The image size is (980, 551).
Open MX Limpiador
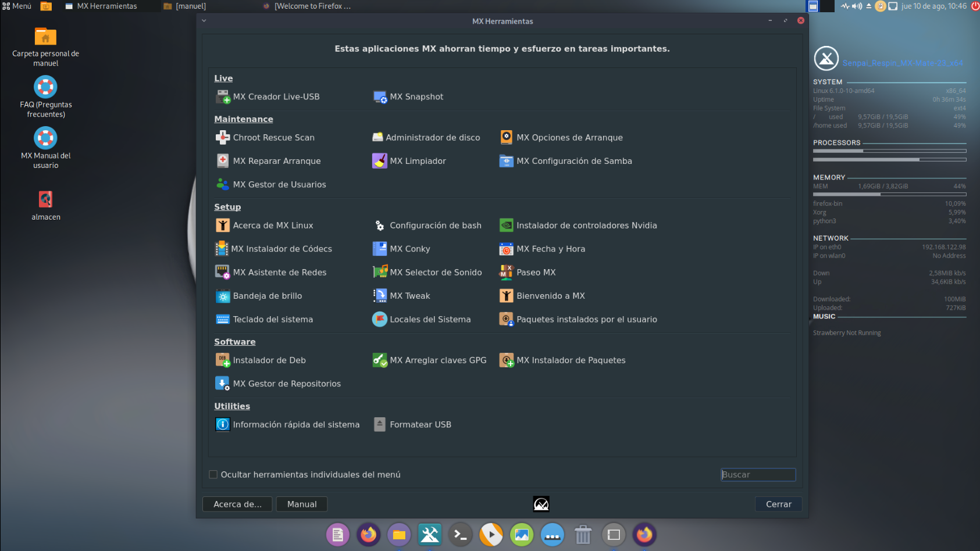[x=409, y=161]
